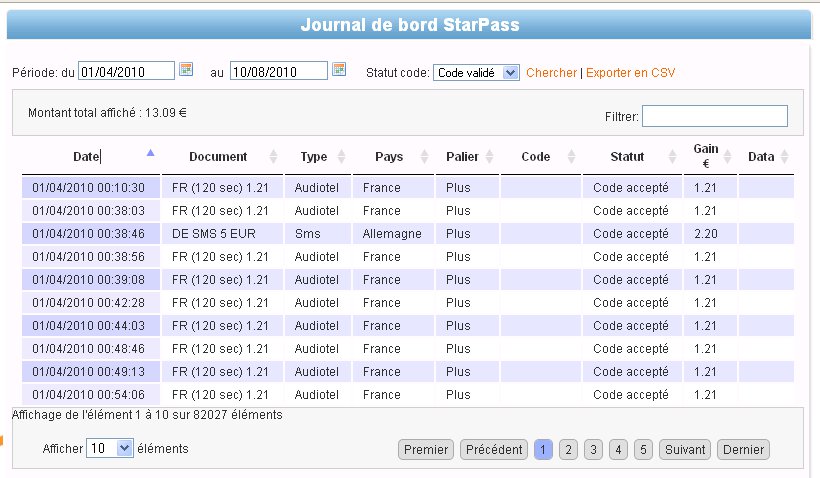The image size is (820, 478).
Task: Select the row dated 01/04/2010 00:39:08
Action: tap(408, 279)
